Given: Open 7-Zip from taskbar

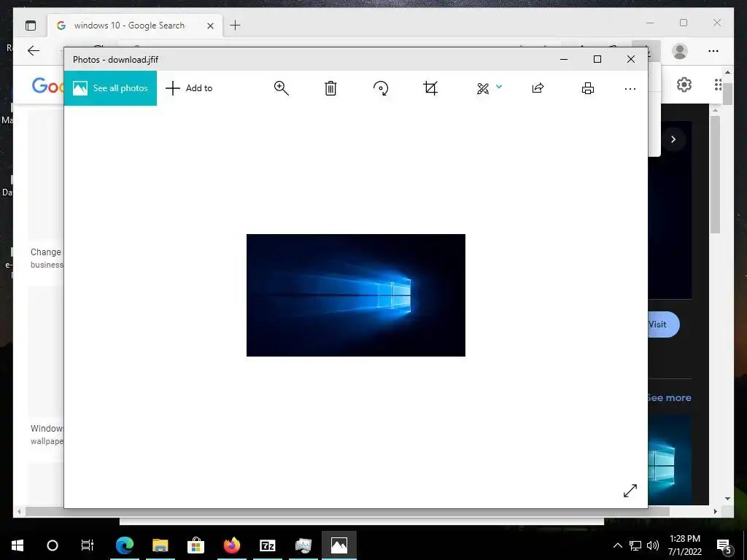Looking at the screenshot, I should tap(268, 545).
